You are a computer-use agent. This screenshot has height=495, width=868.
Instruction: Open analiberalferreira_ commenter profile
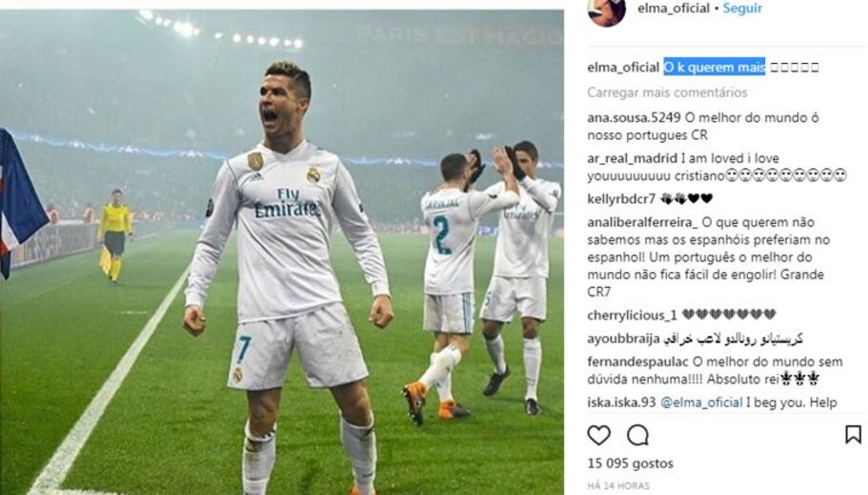point(642,222)
